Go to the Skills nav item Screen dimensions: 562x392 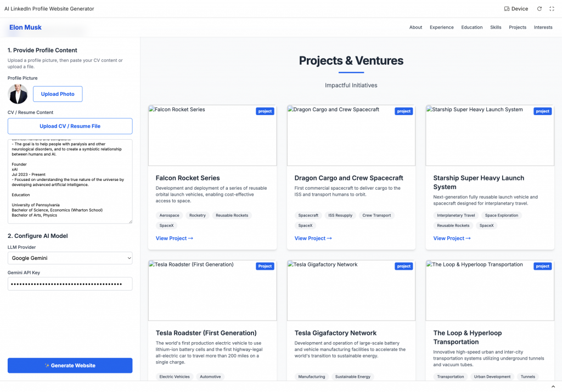(496, 27)
